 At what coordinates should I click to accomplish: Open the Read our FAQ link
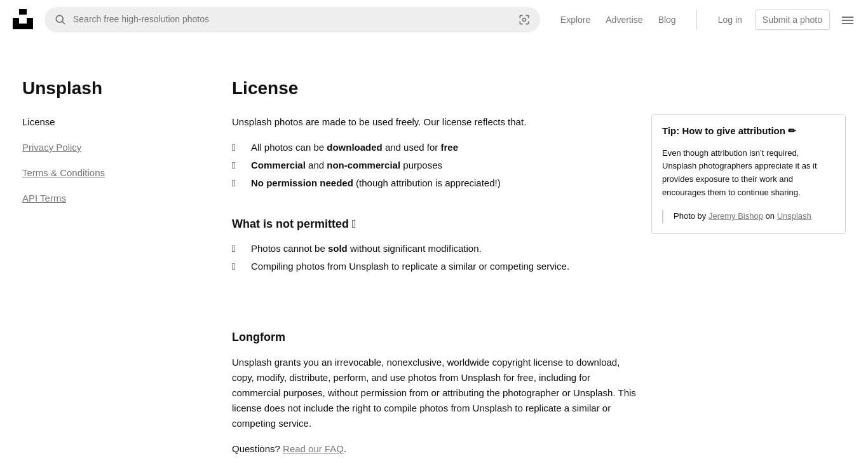(x=313, y=449)
